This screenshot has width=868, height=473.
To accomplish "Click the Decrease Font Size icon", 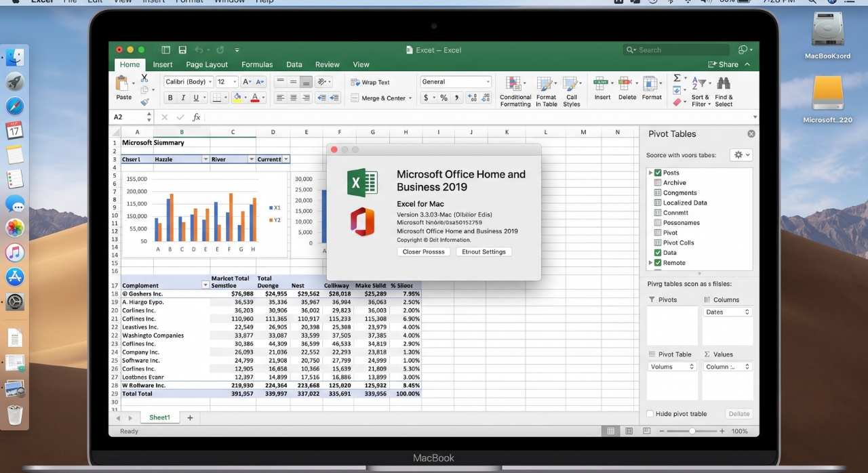I will coord(260,82).
